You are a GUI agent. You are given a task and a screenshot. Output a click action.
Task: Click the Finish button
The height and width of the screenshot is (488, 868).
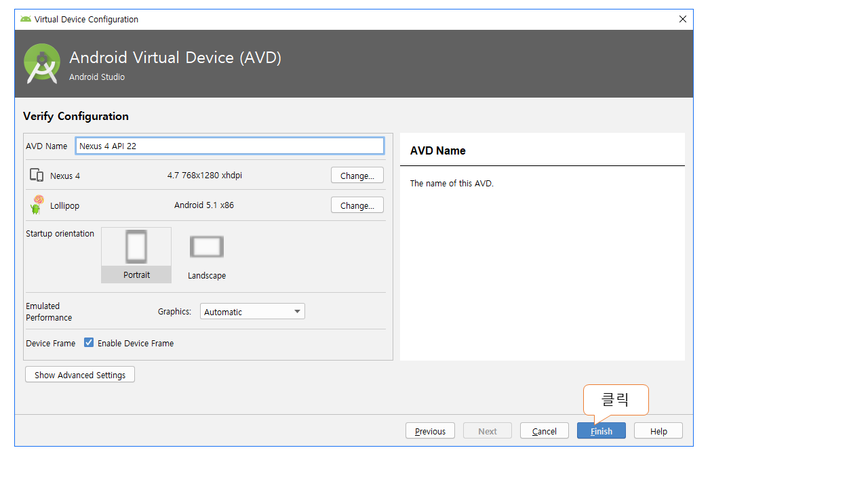[x=601, y=431]
